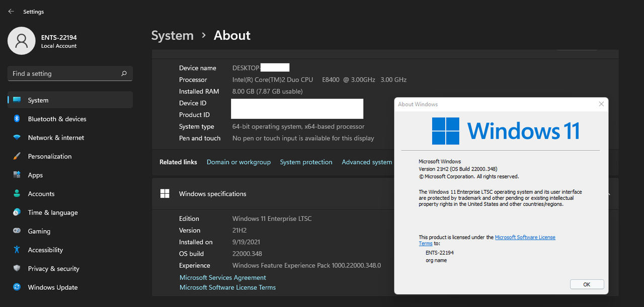
Task: Open Gaming settings
Action: click(x=70, y=231)
